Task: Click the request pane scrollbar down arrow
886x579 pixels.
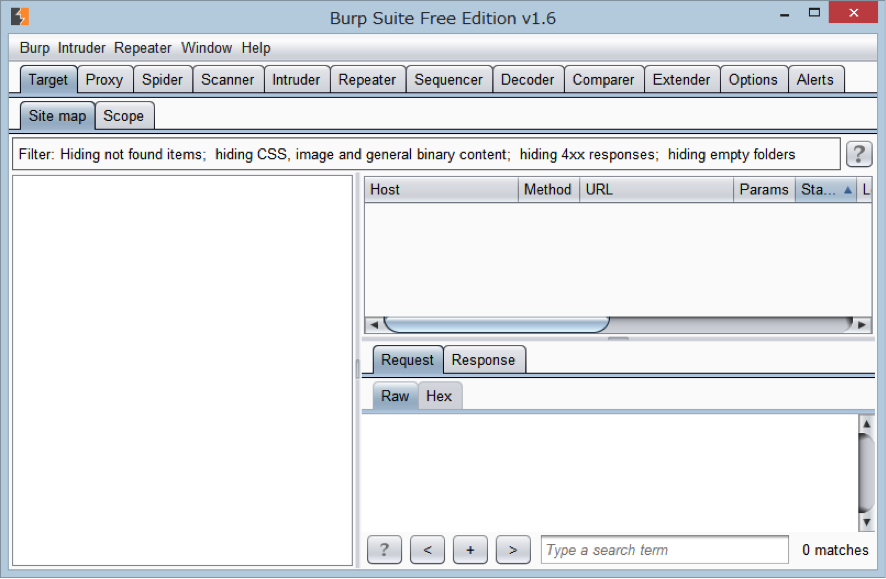Action: 866,523
